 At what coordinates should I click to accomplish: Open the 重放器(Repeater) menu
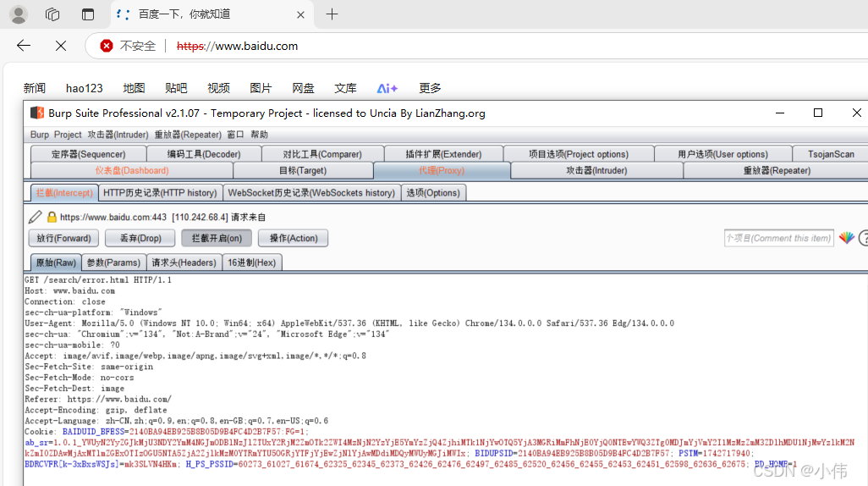[188, 135]
